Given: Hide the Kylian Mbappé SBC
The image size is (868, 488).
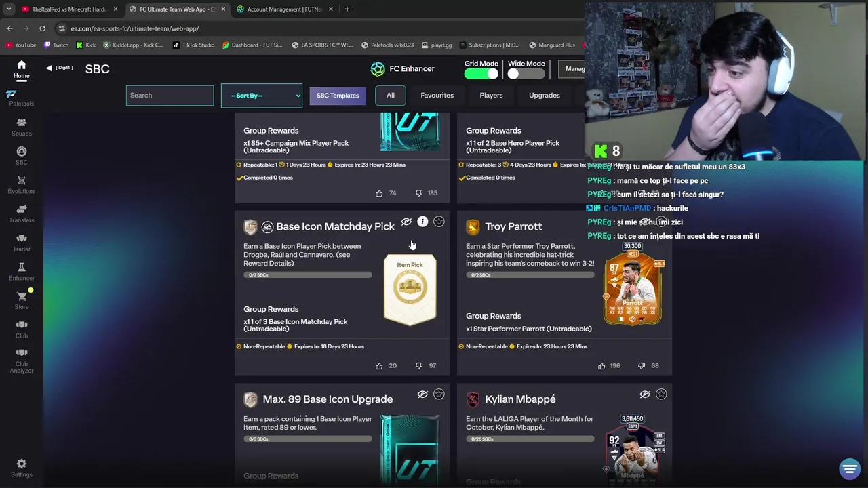Looking at the screenshot, I should (x=645, y=394).
